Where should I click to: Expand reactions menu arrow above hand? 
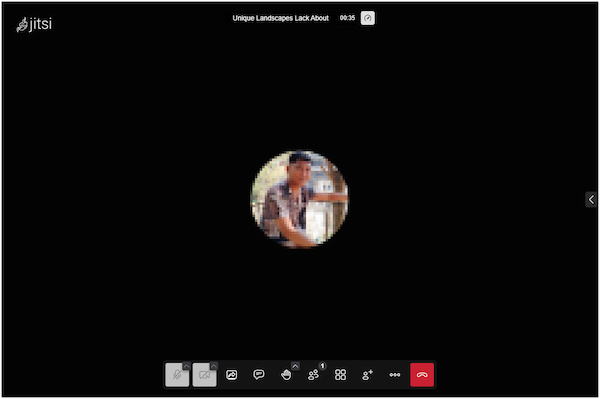tap(295, 366)
